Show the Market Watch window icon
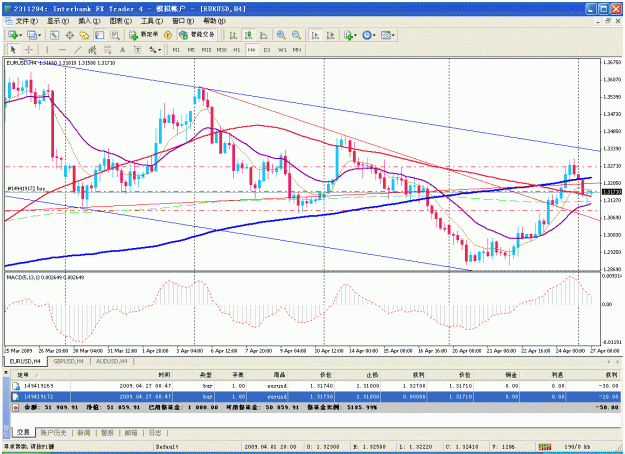The height and width of the screenshot is (454, 625). click(55, 35)
